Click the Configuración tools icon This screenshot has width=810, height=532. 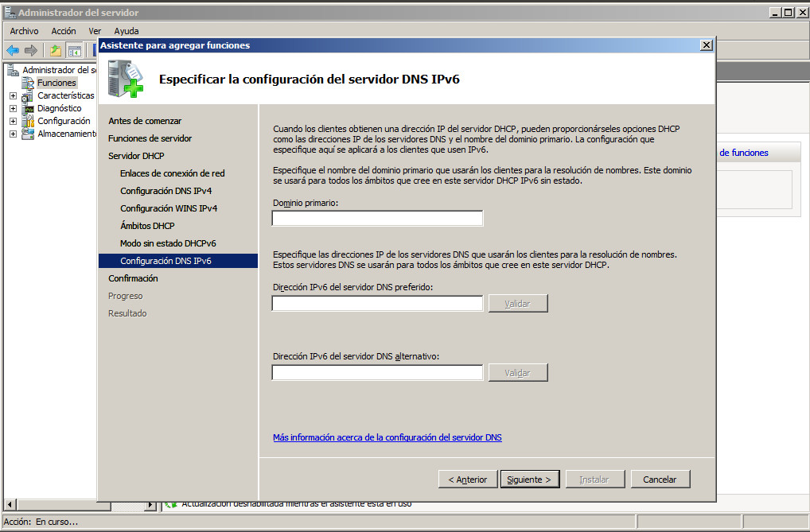[28, 121]
